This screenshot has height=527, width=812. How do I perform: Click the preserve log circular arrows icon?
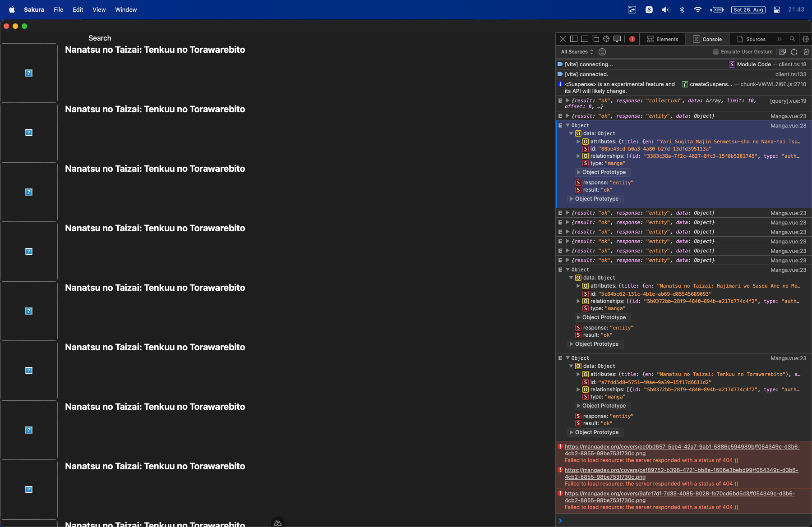pos(794,52)
